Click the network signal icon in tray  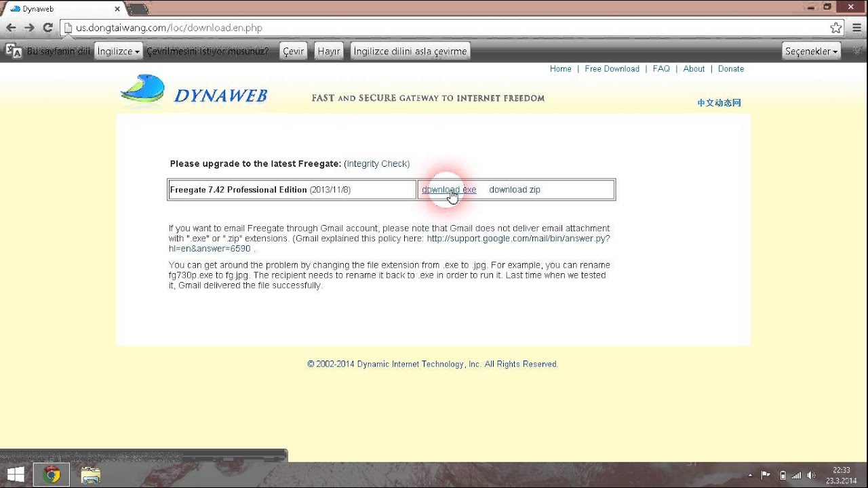click(797, 475)
